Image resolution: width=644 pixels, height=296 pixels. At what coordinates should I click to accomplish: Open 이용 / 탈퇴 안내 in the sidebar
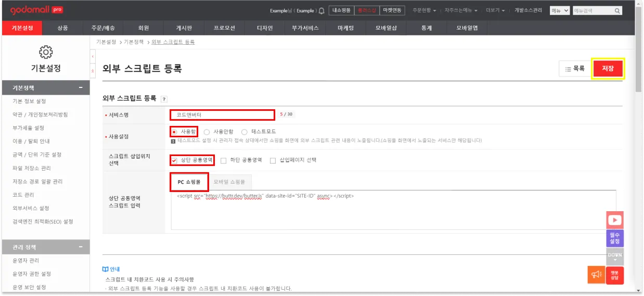31,141
